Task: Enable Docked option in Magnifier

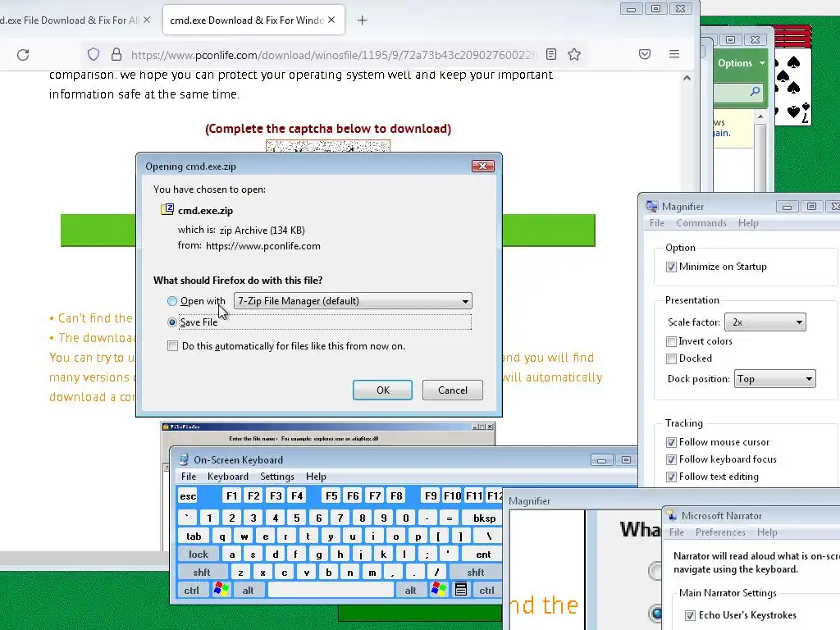Action: (x=671, y=358)
